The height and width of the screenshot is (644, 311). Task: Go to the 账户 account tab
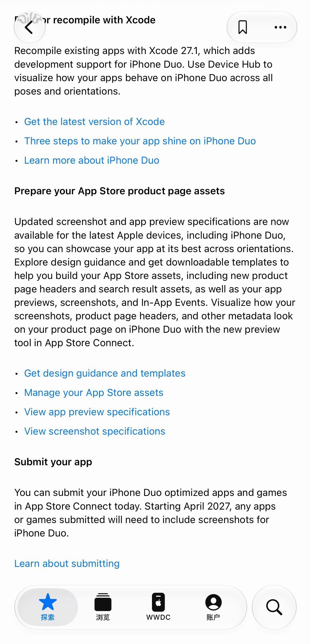[x=213, y=607]
